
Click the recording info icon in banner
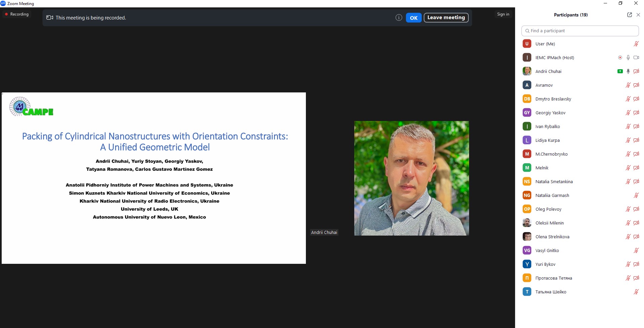399,17
